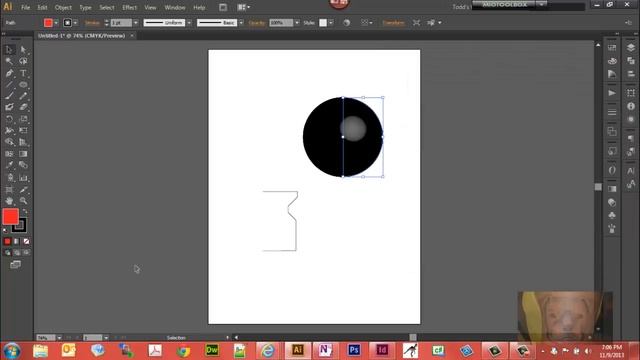This screenshot has width=640, height=360.
Task: Select the Pen tool in toolbox
Action: (x=9, y=73)
